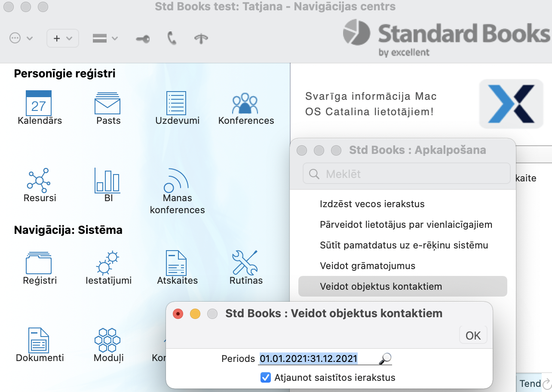Select Veidot grāmatojumus list item
The image size is (552, 392).
[x=368, y=266]
